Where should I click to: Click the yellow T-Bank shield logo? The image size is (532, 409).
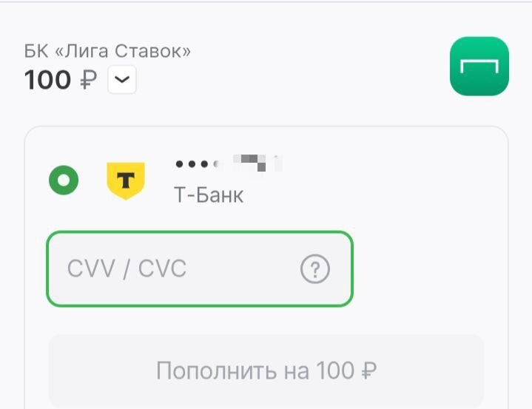click(x=126, y=180)
